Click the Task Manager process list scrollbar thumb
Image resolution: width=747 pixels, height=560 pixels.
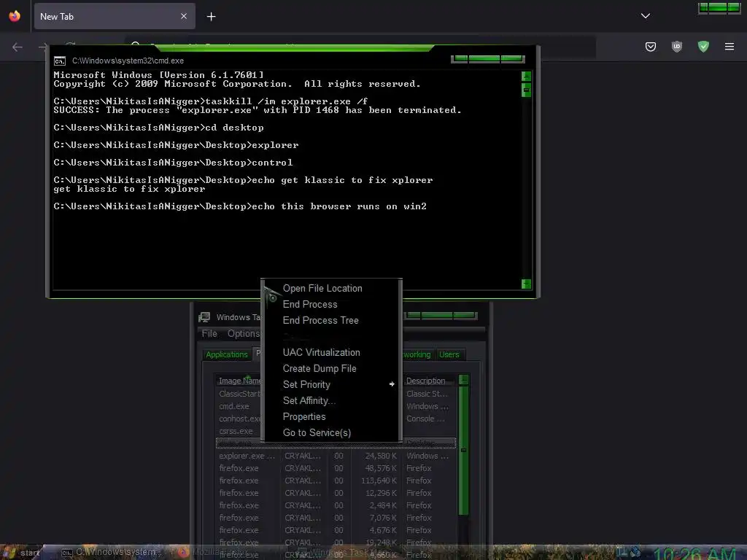point(463,451)
